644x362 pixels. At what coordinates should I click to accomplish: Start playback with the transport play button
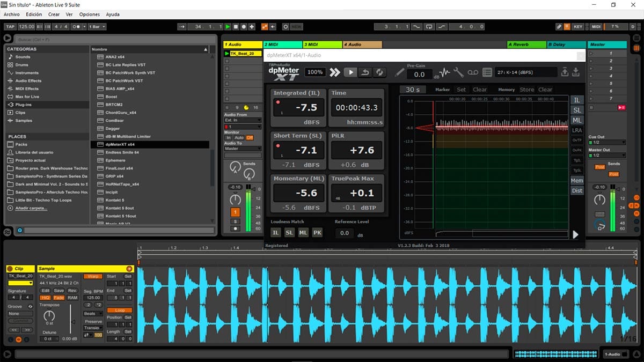coord(228,26)
